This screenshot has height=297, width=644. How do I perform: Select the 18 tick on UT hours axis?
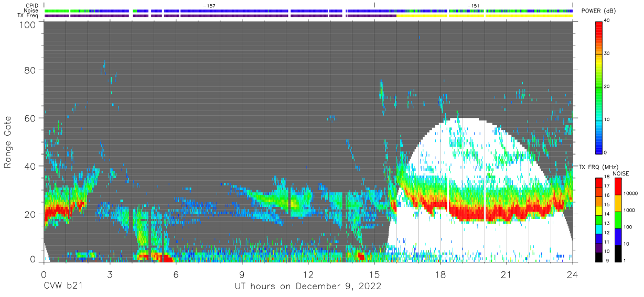441,274
